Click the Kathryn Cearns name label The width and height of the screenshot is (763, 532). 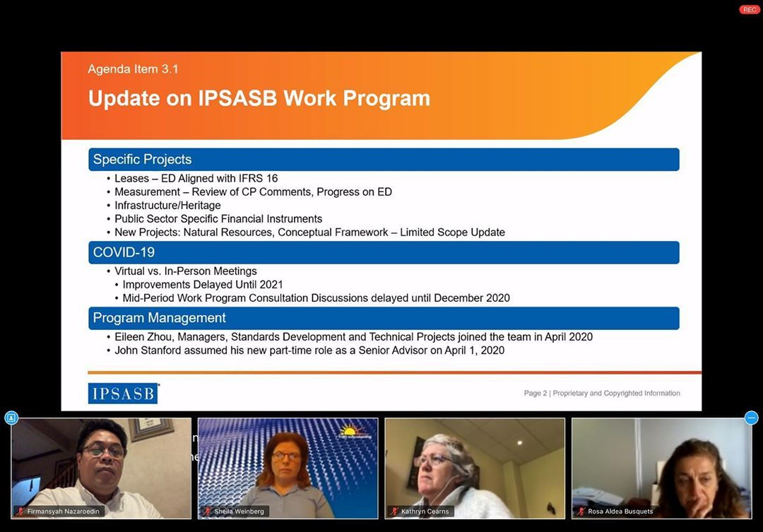click(425, 512)
